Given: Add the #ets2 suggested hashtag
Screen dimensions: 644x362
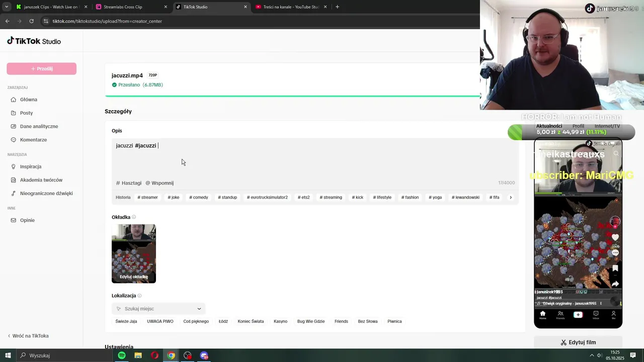Looking at the screenshot, I should click(x=303, y=197).
